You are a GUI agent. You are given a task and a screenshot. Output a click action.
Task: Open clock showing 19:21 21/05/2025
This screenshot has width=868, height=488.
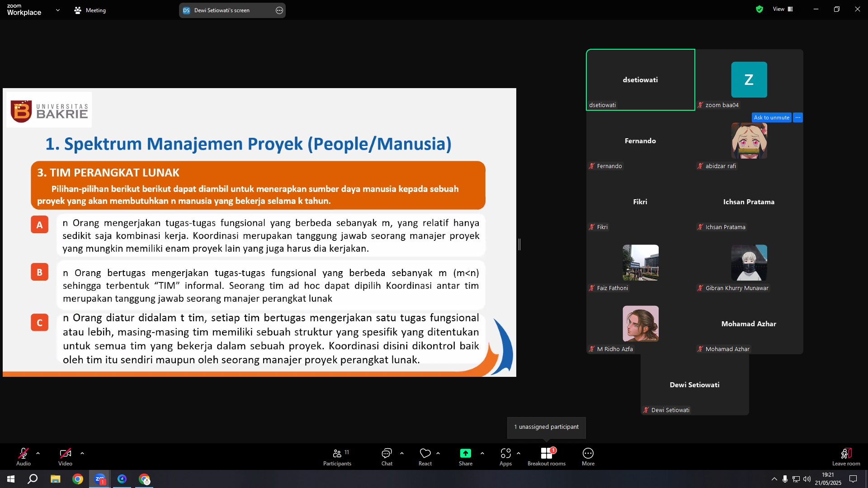[828, 479]
